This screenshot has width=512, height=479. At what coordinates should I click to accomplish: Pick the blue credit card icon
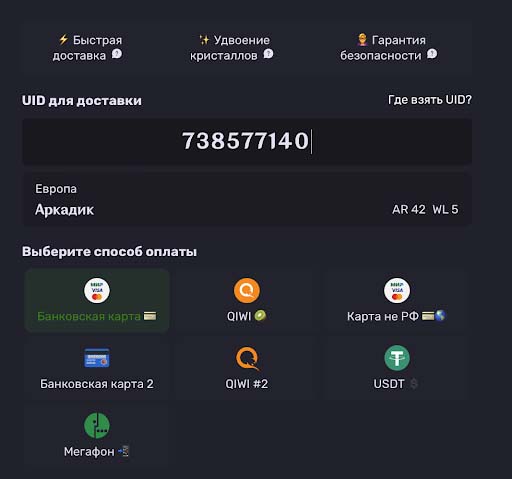coord(97,358)
